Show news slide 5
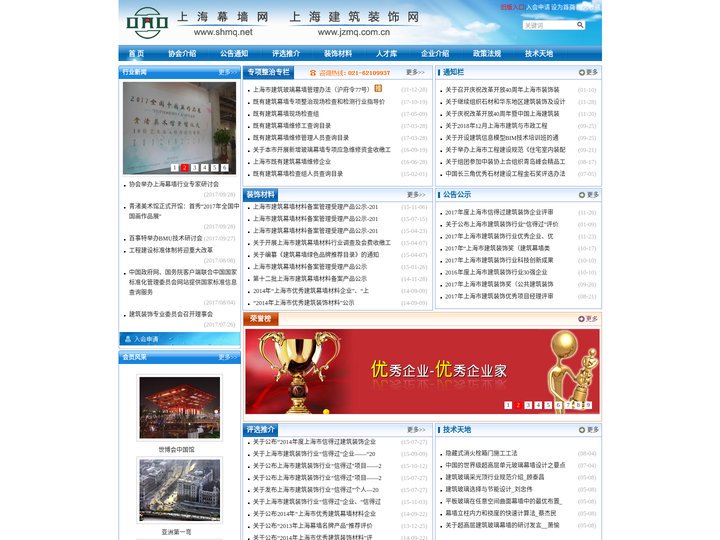Image resolution: width=720 pixels, height=540 pixels. click(214, 168)
